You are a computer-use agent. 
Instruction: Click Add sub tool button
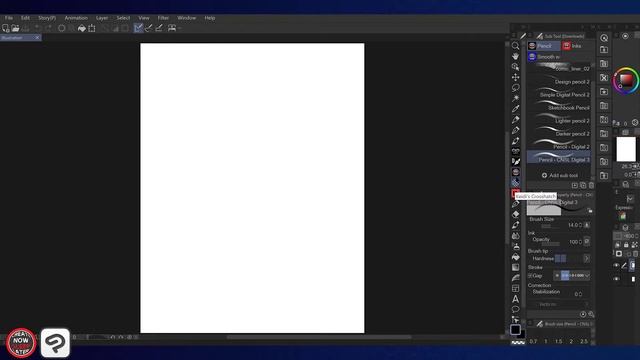point(560,176)
